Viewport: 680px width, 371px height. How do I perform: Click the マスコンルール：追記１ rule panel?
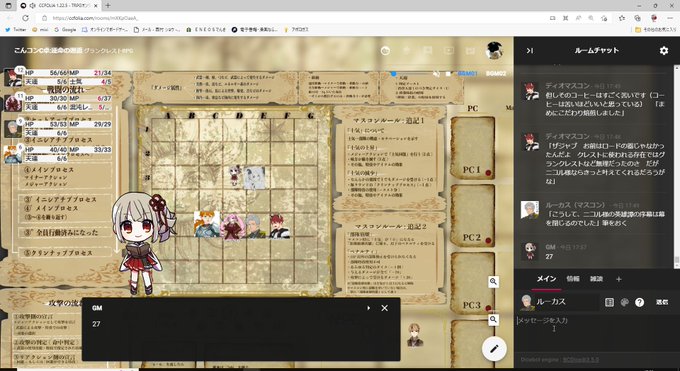(388, 158)
